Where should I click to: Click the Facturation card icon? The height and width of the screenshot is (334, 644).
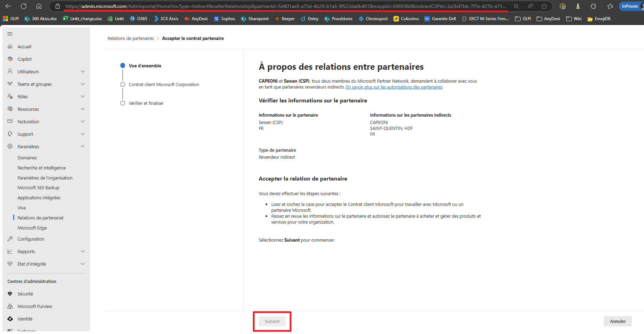tap(10, 122)
